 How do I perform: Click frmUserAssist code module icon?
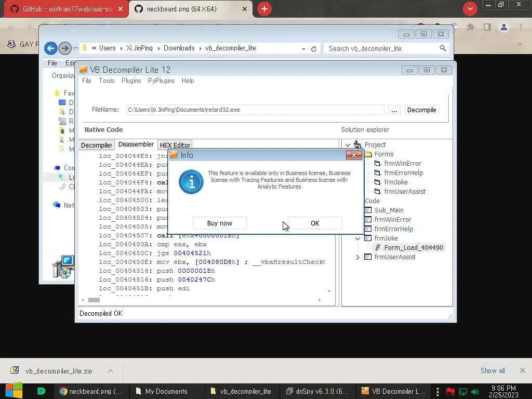(x=368, y=257)
